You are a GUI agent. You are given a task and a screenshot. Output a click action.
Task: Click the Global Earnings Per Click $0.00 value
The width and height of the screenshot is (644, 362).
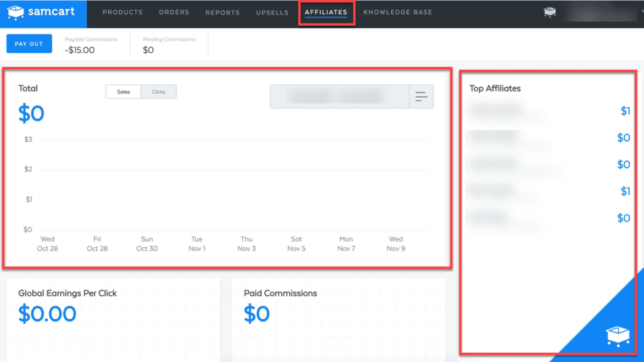(47, 314)
